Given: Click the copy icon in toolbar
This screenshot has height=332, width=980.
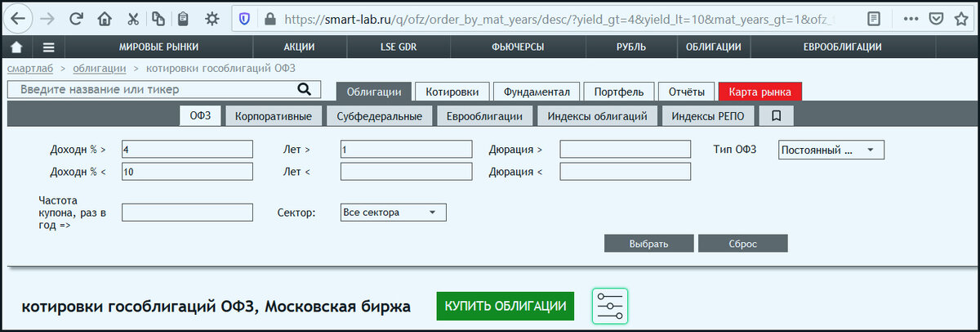Looking at the screenshot, I should click(158, 18).
